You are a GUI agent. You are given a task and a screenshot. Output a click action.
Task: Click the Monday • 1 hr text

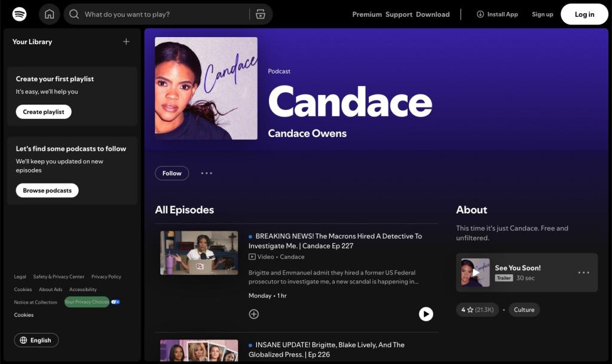pyautogui.click(x=268, y=296)
